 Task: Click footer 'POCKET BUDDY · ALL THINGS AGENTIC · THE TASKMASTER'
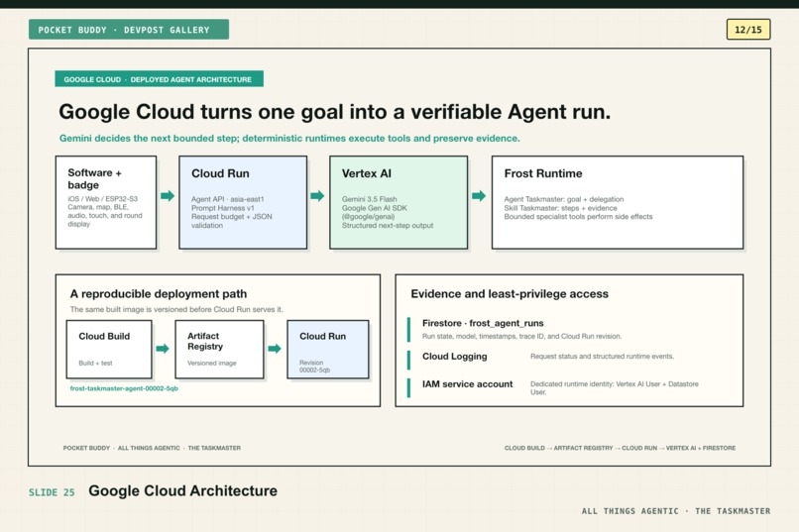(152, 448)
